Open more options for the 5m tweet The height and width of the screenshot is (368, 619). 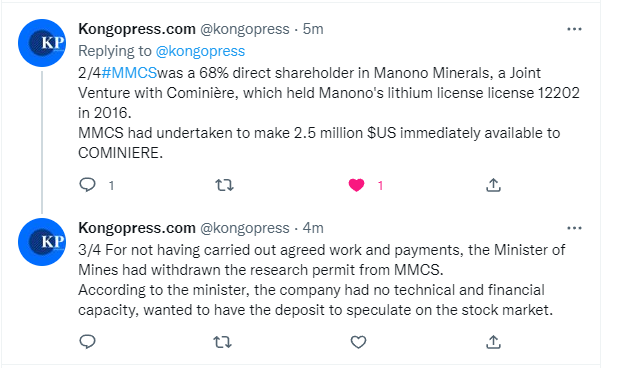point(574,29)
